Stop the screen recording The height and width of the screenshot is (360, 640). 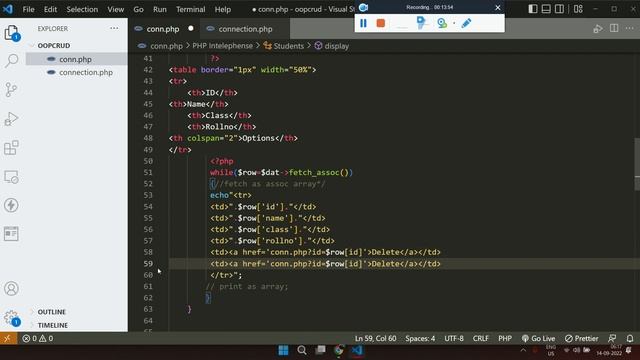381,23
